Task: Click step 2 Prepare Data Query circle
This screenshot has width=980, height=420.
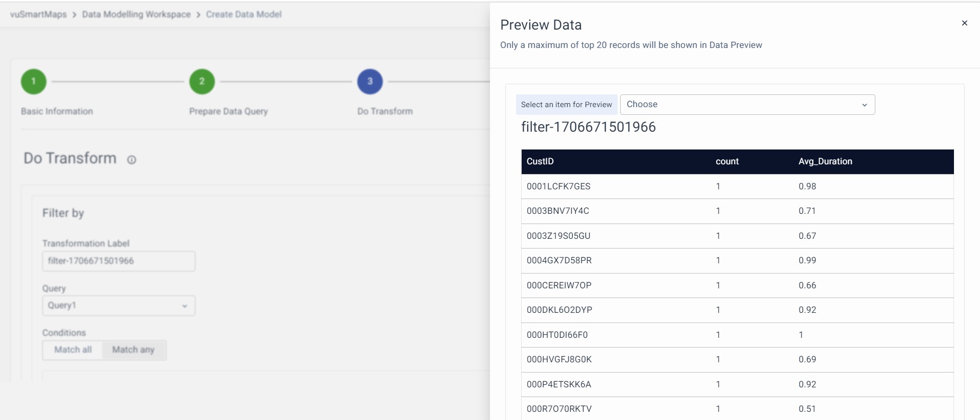Action: pyautogui.click(x=202, y=82)
